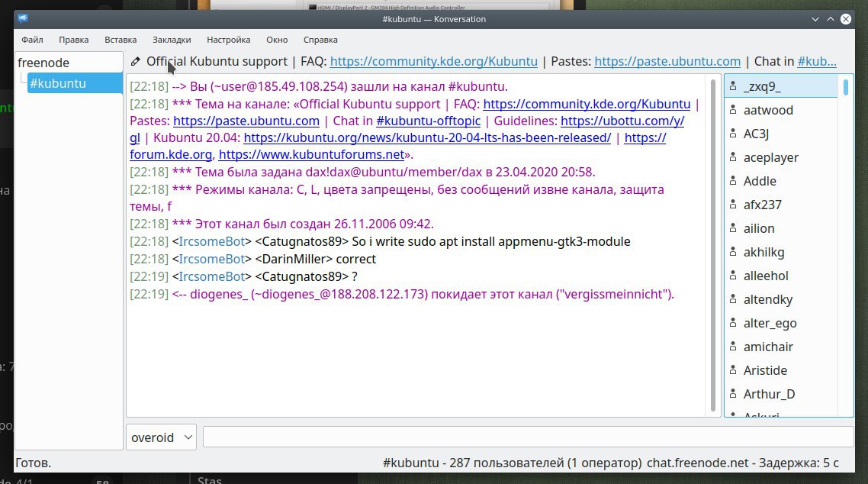Click the user icon next to aceplayer
The height and width of the screenshot is (484, 868).
point(733,157)
